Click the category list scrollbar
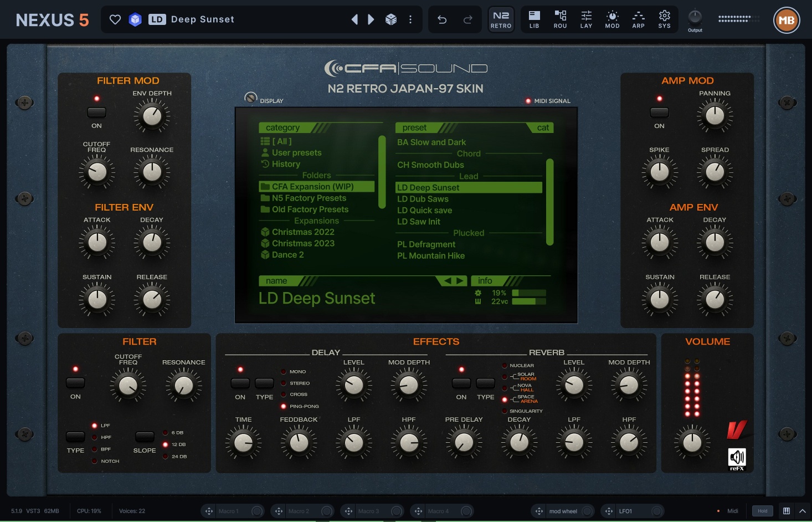Image resolution: width=812 pixels, height=522 pixels. point(382,172)
